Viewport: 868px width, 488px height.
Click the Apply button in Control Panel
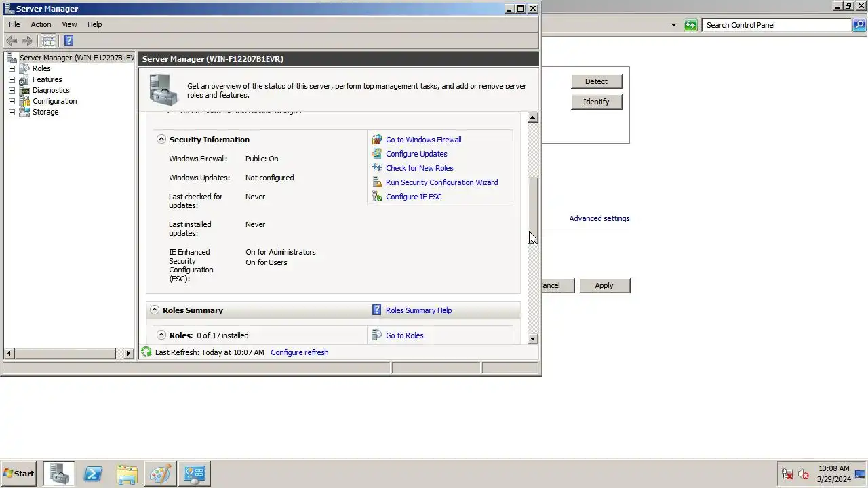pos(604,285)
